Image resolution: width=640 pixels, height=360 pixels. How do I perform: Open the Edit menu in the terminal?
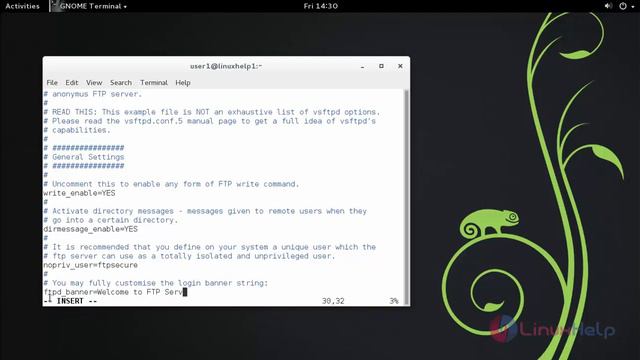72,82
